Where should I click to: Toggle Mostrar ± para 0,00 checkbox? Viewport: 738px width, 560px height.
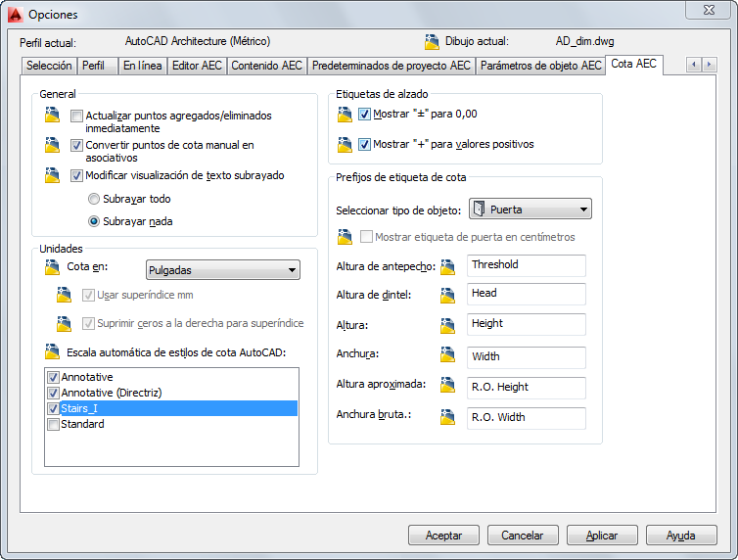tap(364, 114)
